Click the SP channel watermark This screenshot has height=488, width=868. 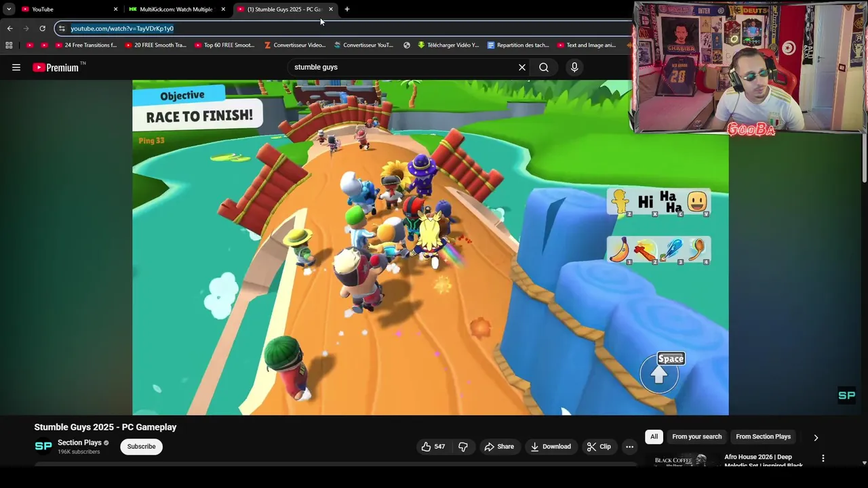(x=847, y=396)
